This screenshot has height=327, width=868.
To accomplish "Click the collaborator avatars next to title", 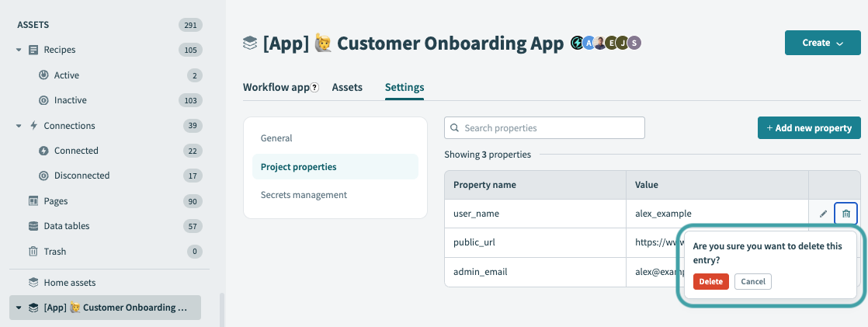I will [606, 43].
